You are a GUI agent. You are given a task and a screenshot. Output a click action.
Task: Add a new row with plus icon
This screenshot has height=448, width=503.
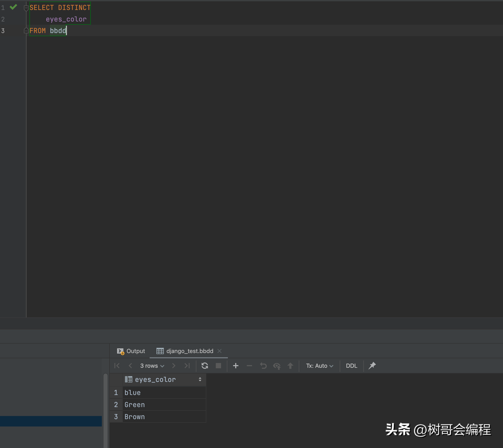click(236, 366)
